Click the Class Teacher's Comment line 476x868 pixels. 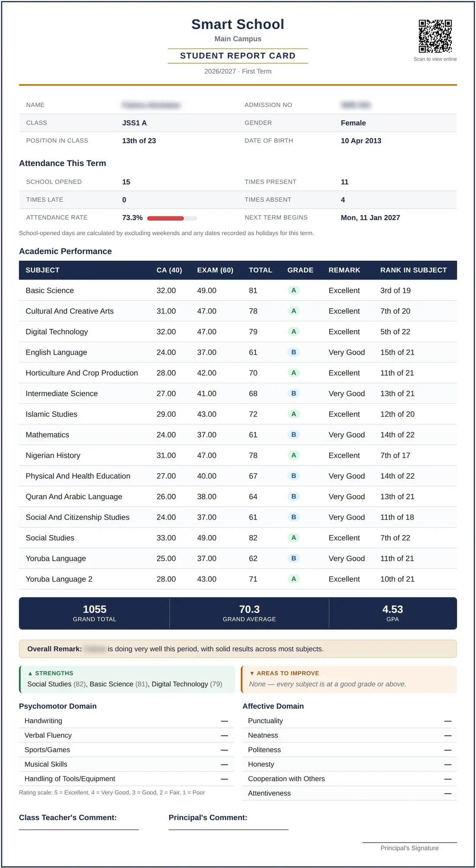[79, 829]
